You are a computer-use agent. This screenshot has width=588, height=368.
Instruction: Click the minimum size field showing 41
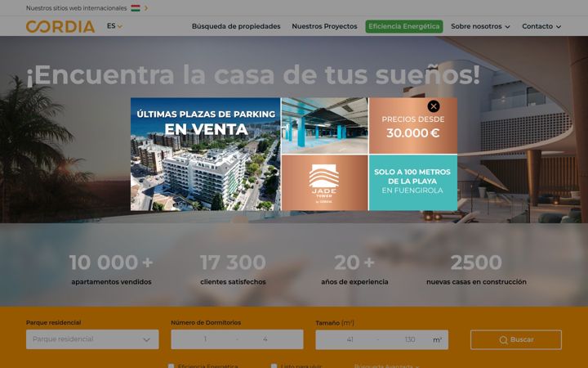350,340
